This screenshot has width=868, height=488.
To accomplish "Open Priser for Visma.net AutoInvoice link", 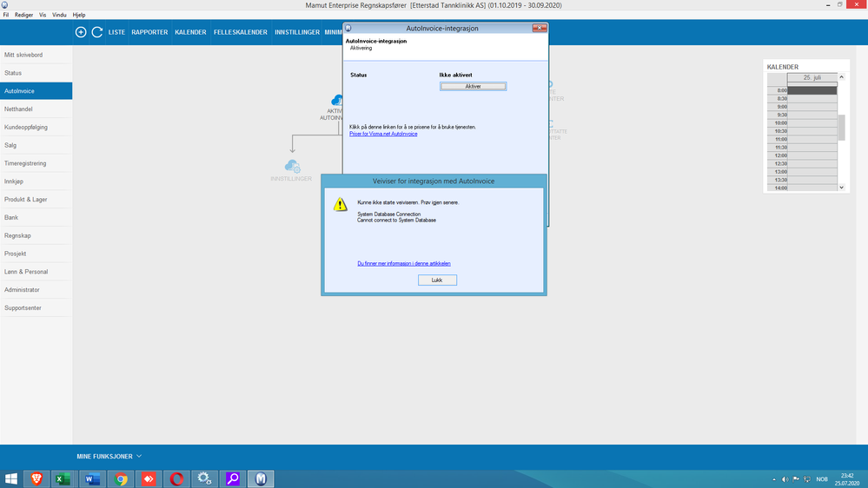I will [383, 134].
